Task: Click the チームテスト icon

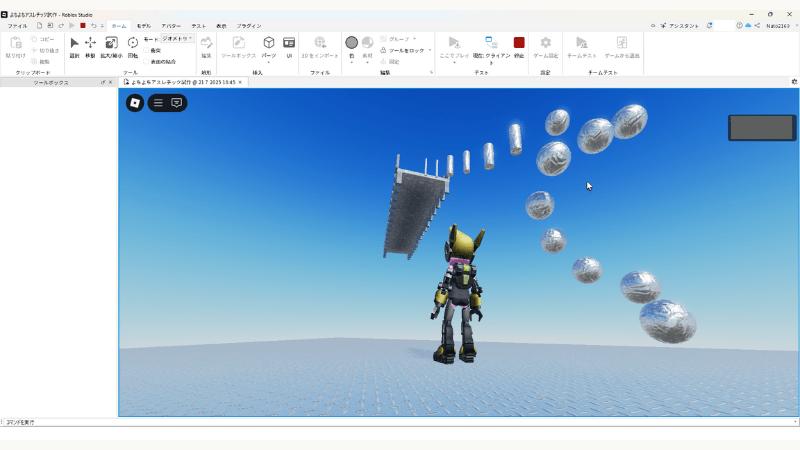Action: 582,42
